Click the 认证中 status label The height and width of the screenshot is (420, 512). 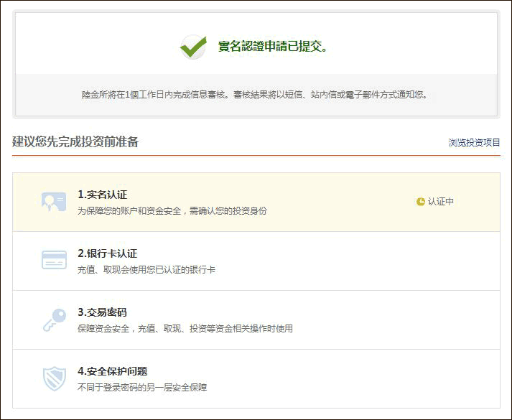pyautogui.click(x=440, y=202)
